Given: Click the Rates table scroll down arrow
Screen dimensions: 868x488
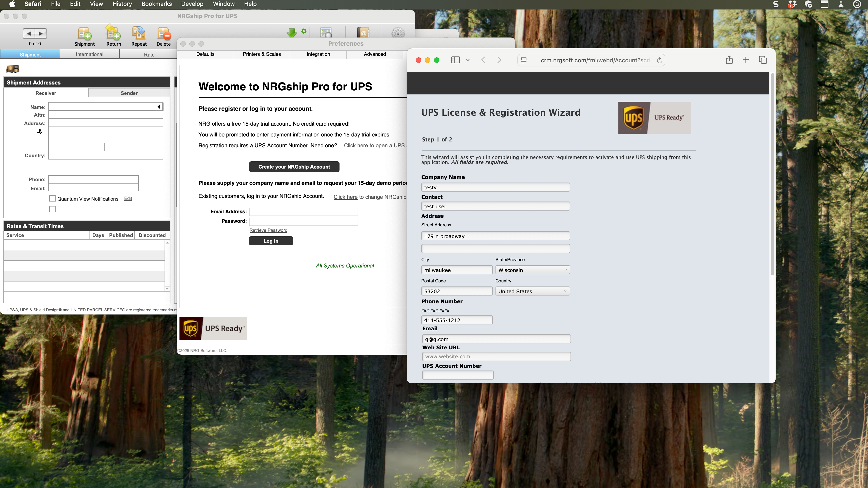Looking at the screenshot, I should (x=167, y=289).
